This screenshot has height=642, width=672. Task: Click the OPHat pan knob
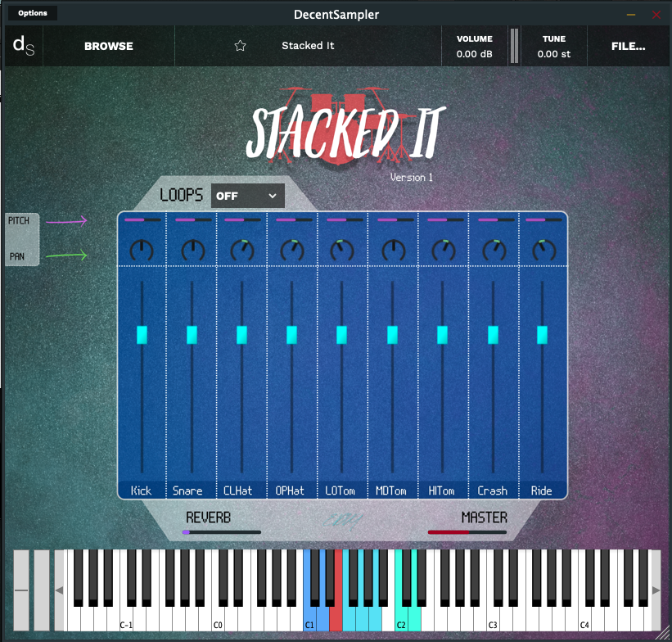pyautogui.click(x=292, y=250)
